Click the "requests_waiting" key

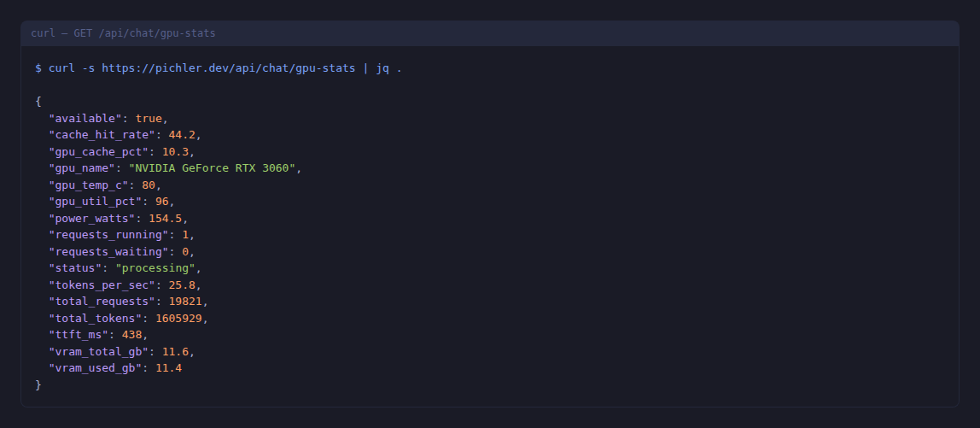pyautogui.click(x=108, y=251)
